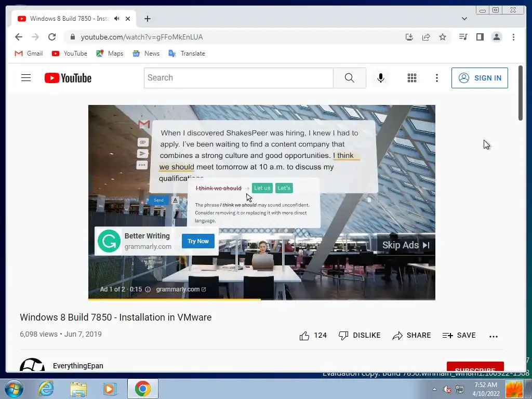The image size is (532, 399).
Task: Open the YouTube apps grid icon
Action: [412, 78]
